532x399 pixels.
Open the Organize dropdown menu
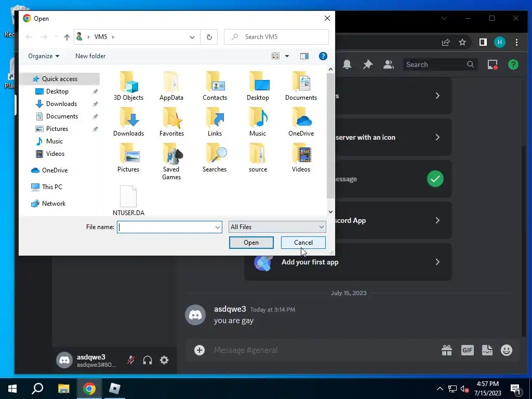(44, 56)
